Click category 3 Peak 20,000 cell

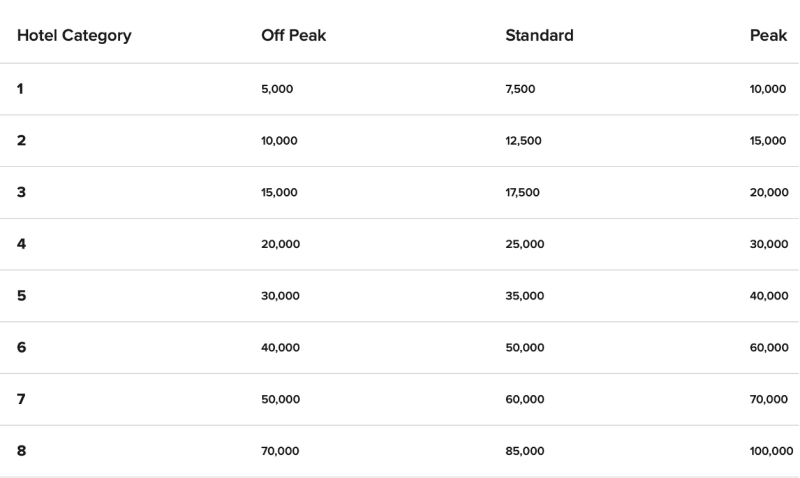[769, 193]
